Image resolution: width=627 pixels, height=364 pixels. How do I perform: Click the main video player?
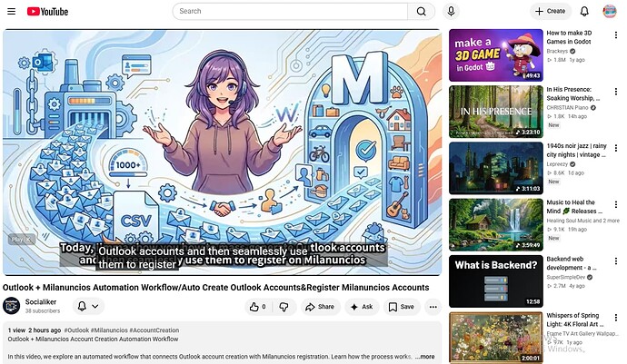tap(222, 152)
